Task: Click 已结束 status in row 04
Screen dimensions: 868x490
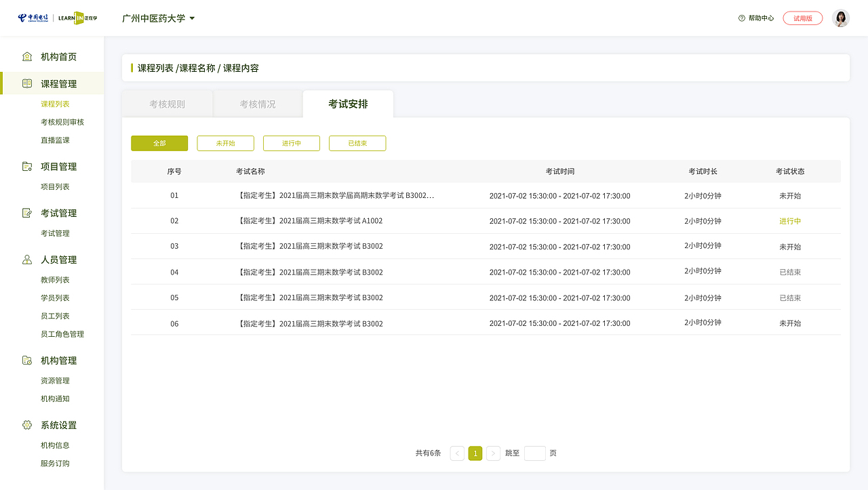Action: point(790,272)
